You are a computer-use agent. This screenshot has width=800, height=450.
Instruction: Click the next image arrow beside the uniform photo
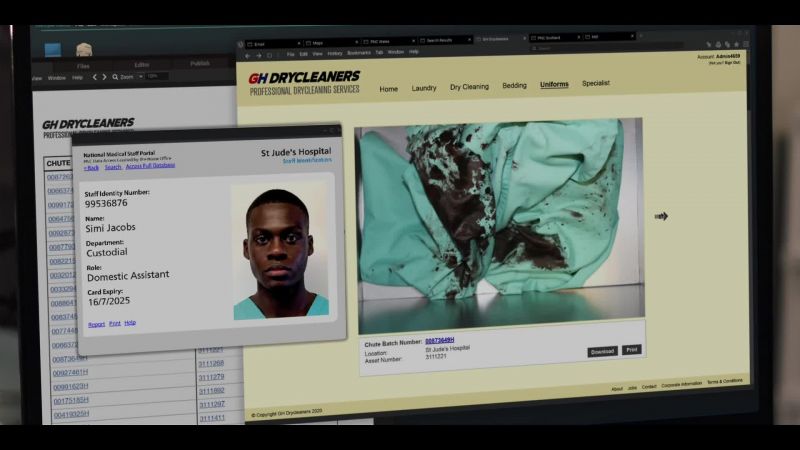click(x=661, y=216)
